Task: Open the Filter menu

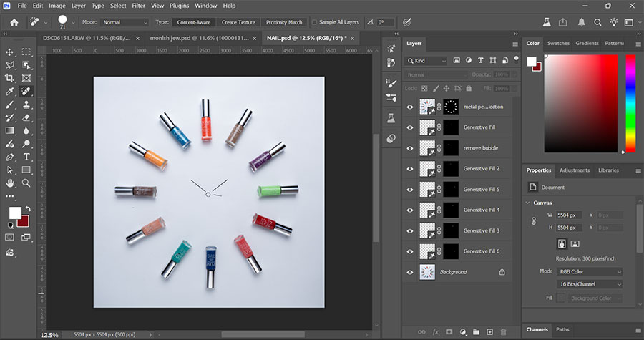Action: (x=138, y=6)
